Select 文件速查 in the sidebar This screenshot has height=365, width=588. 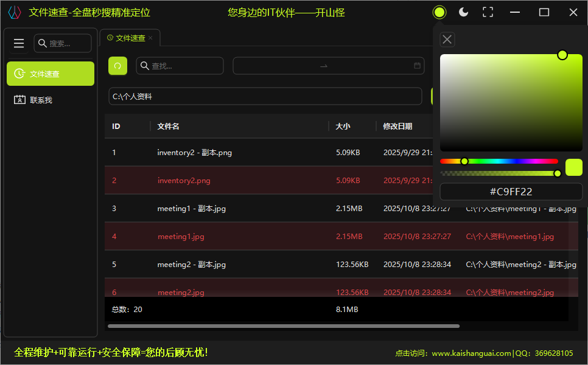point(51,74)
